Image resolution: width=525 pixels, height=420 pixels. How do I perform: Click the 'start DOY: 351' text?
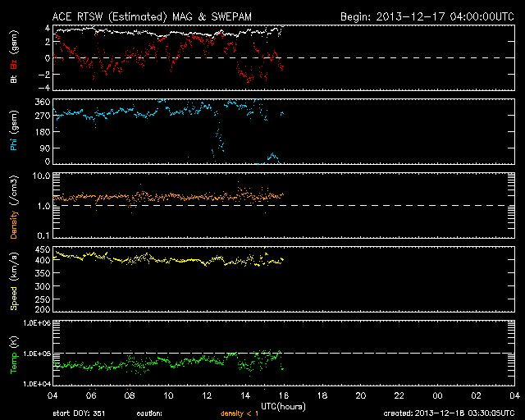tap(79, 413)
